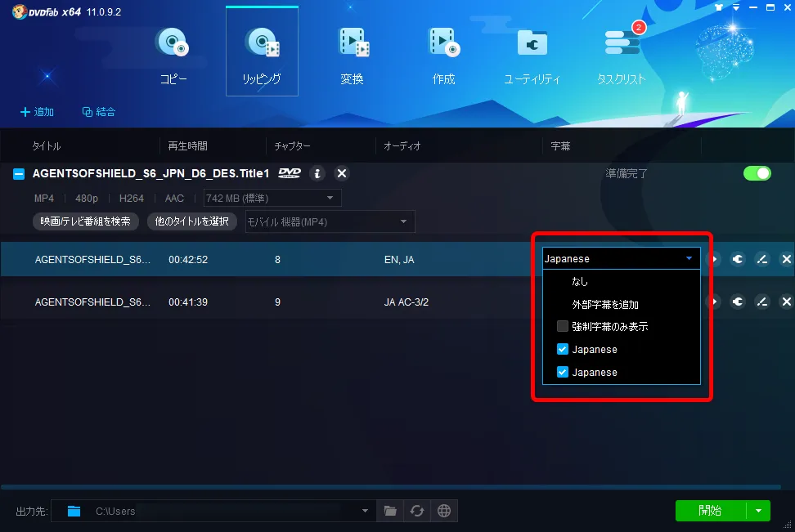The width and height of the screenshot is (795, 532).
Task: Open the 開始 button dropdown arrow
Action: (758, 511)
